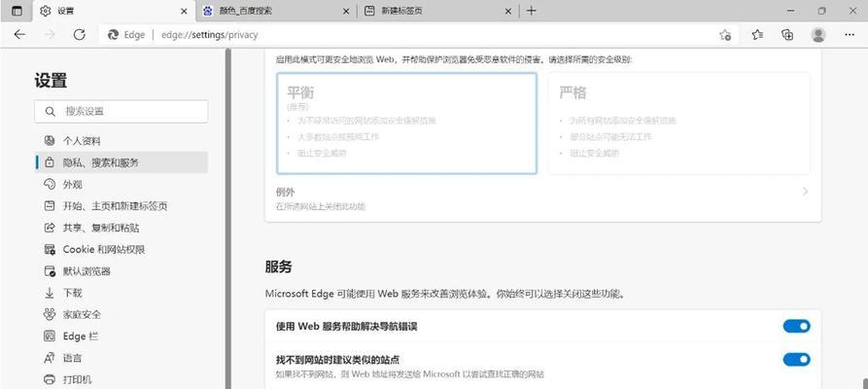The width and height of the screenshot is (868, 389).
Task: Switch to the 新建标签页 tab
Action: (437, 11)
